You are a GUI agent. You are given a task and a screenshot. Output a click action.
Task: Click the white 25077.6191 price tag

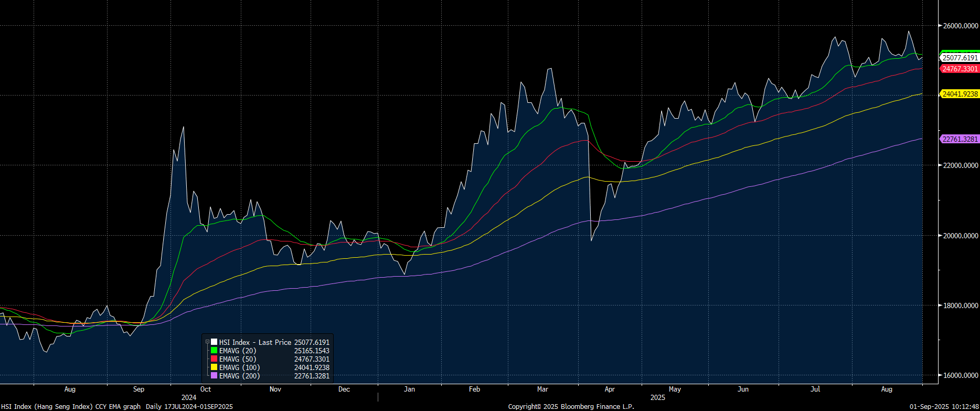coord(960,58)
